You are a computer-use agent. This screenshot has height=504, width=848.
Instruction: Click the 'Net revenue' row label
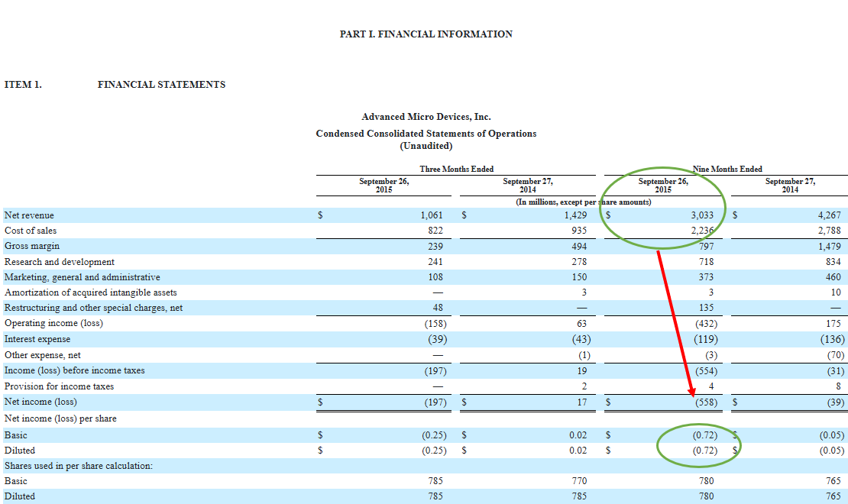pos(29,215)
